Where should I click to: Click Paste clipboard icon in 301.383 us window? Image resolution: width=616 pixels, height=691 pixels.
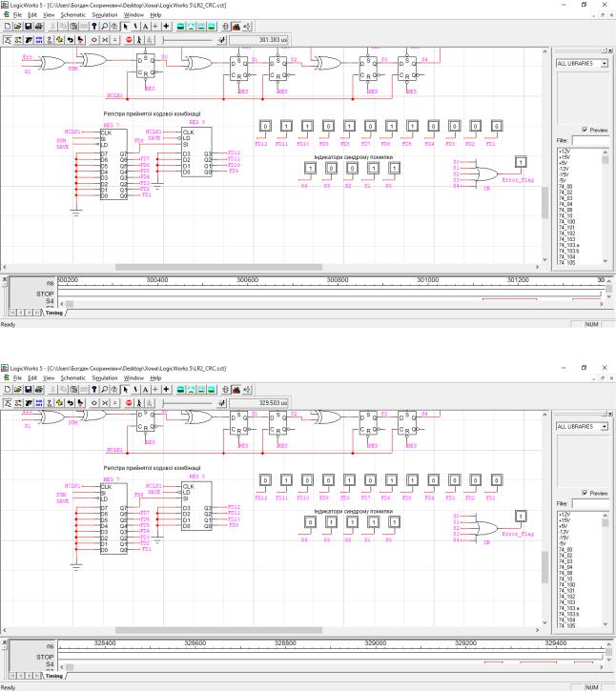[73, 27]
